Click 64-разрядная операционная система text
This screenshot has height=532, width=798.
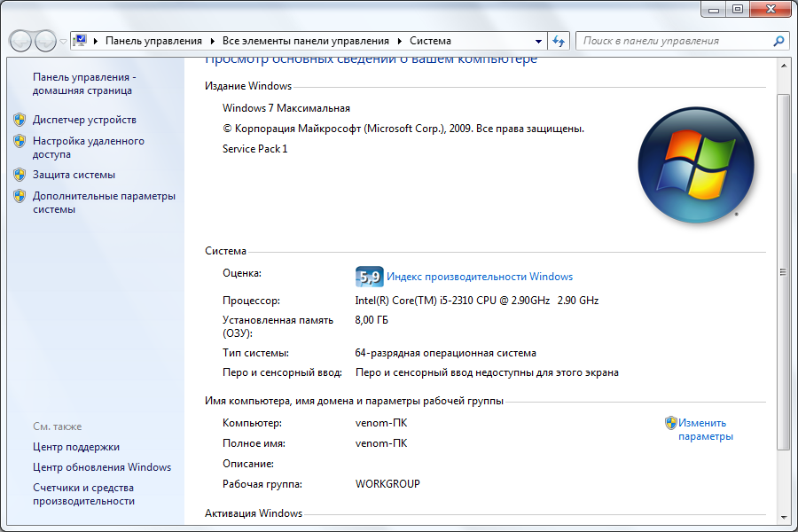coord(445,353)
